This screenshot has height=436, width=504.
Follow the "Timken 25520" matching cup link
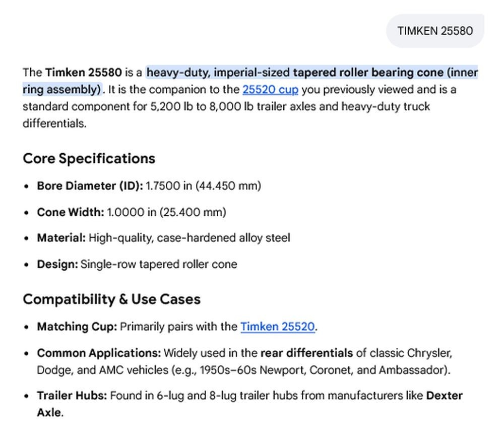pos(277,327)
